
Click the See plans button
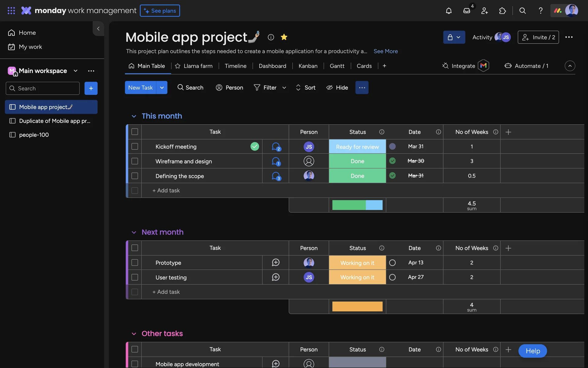pyautogui.click(x=160, y=11)
